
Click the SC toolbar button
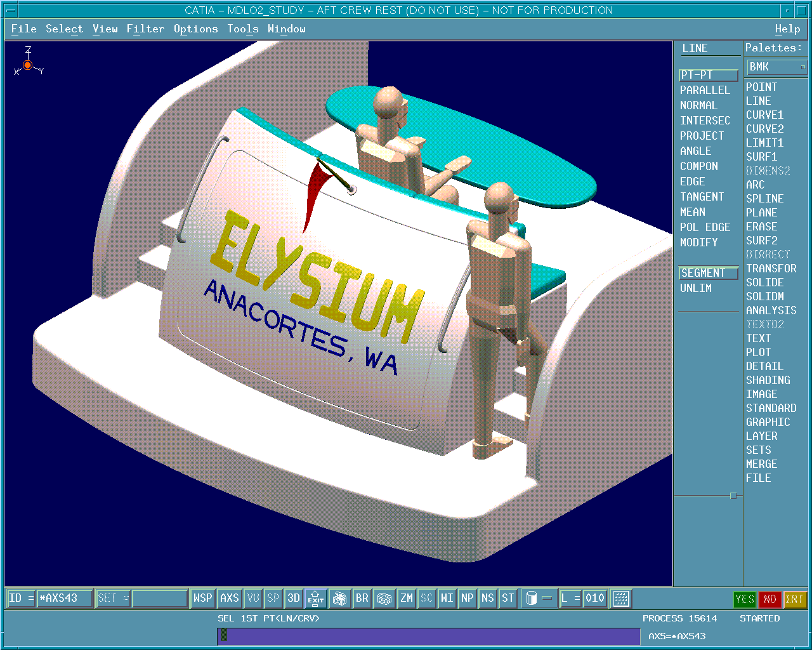[427, 598]
